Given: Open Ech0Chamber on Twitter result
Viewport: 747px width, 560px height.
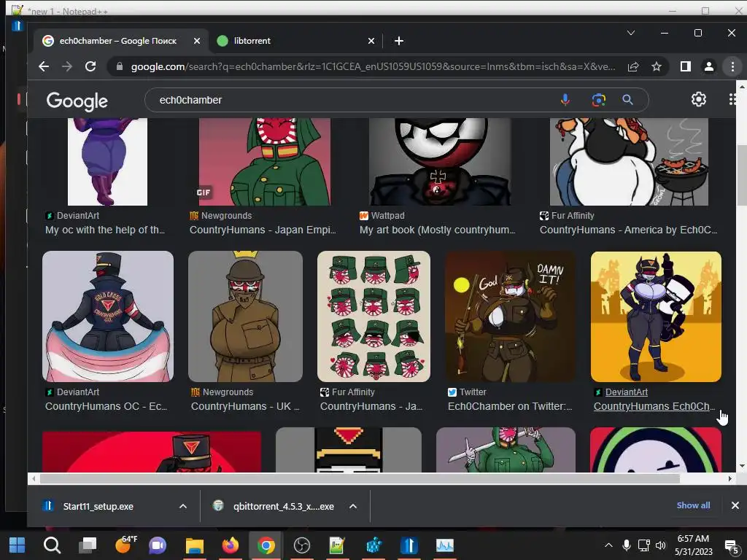Looking at the screenshot, I should [x=510, y=406].
